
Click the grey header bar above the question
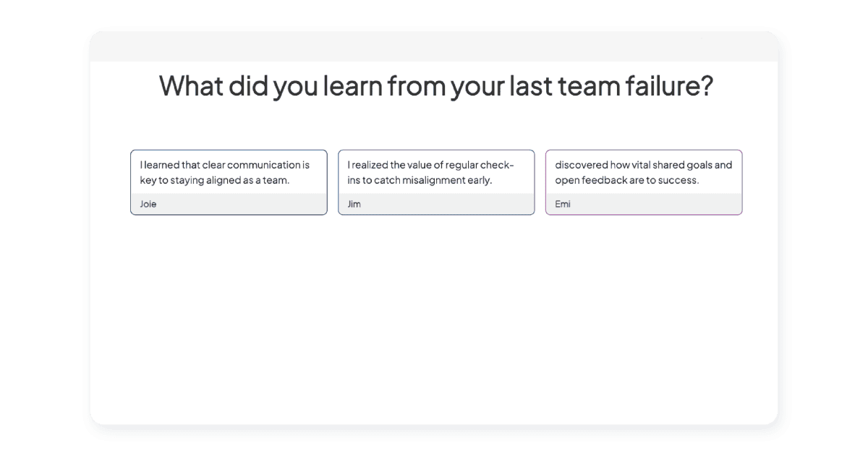434,46
